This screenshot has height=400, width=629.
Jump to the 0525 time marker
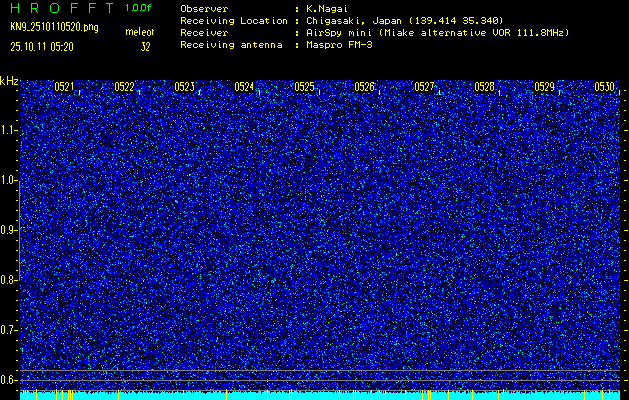[x=304, y=87]
